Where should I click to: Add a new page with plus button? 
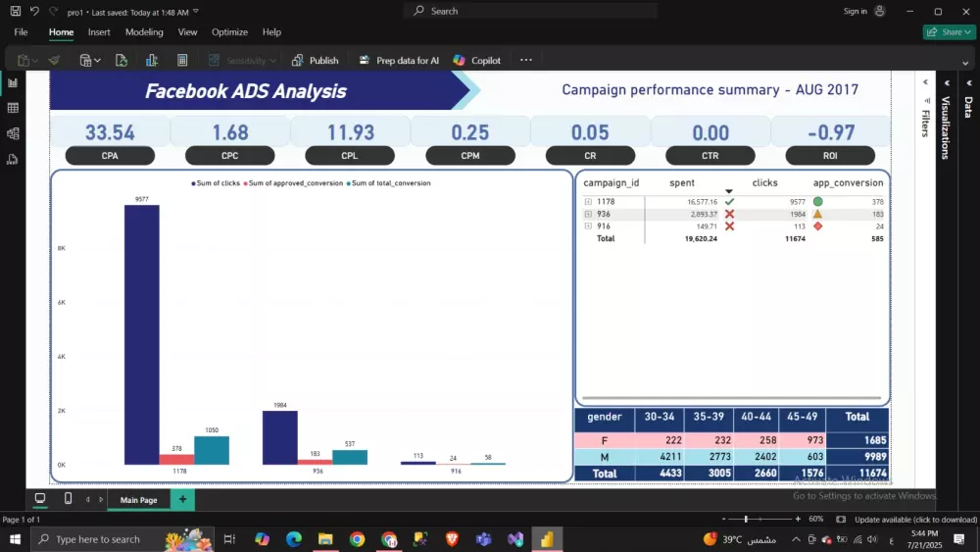point(182,499)
